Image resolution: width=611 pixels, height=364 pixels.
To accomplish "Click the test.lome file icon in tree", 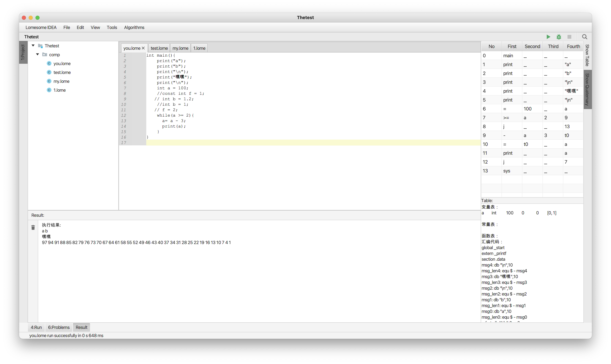I will coord(49,72).
